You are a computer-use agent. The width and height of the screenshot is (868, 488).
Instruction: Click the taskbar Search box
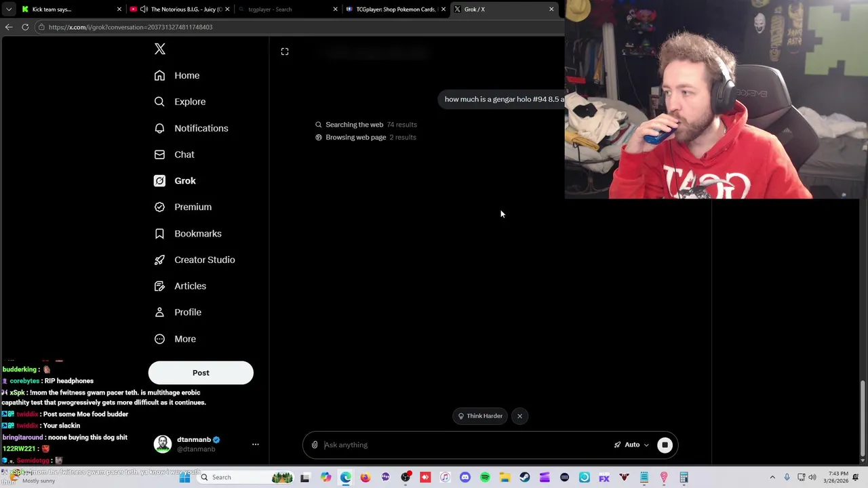click(x=247, y=477)
